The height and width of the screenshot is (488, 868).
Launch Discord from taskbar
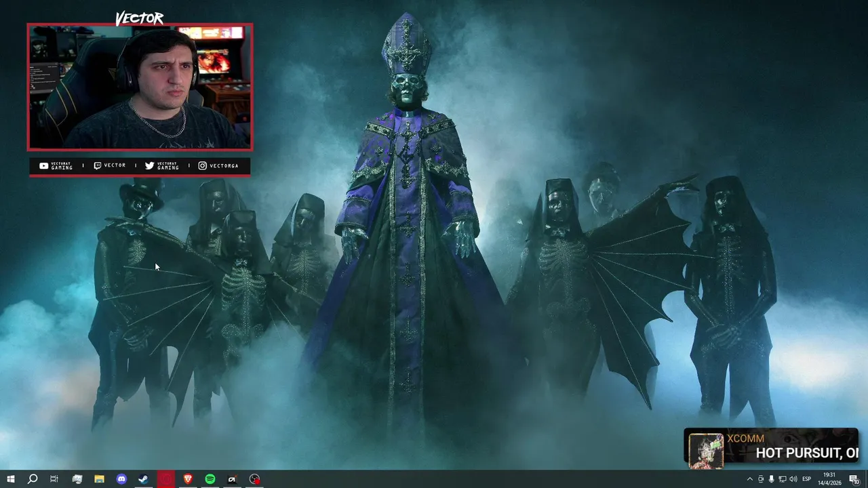[x=121, y=479]
